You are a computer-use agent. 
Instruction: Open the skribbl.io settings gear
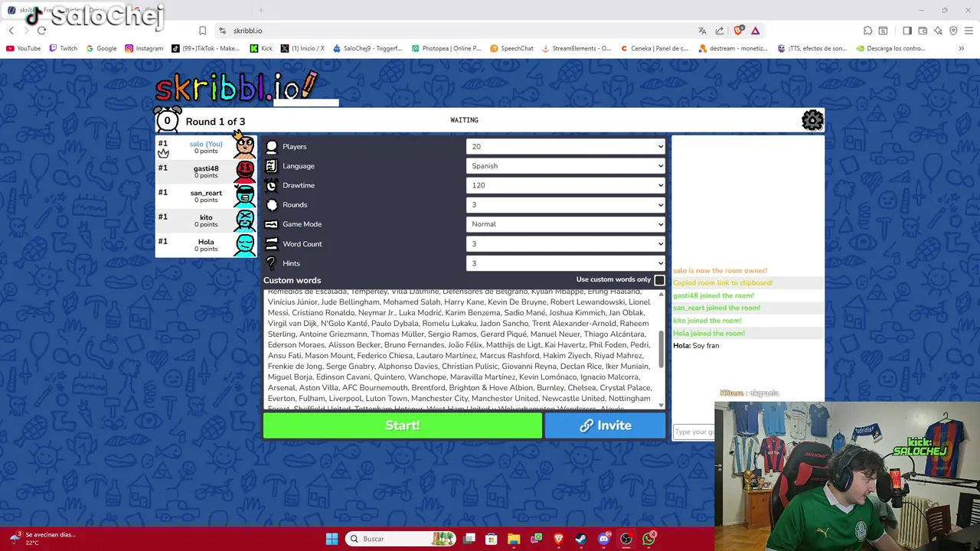coord(812,120)
